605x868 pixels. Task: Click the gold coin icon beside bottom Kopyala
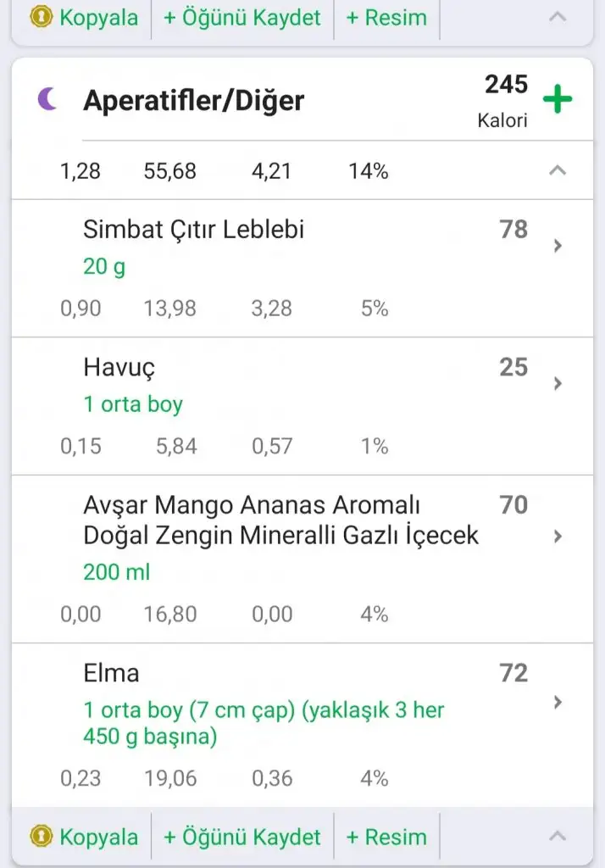pyautogui.click(x=41, y=837)
